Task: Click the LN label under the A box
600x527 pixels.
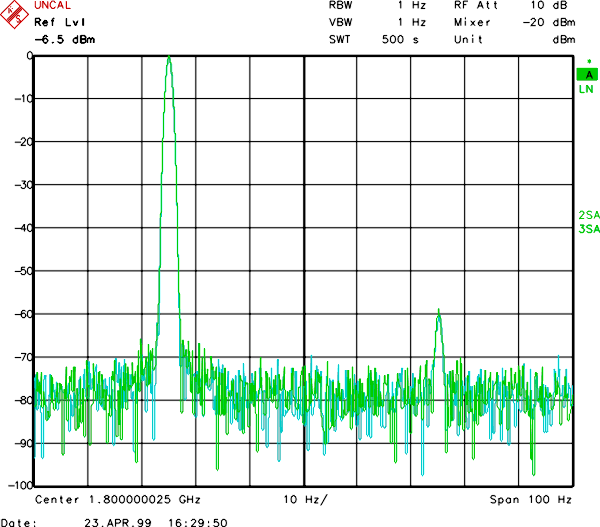Action: pos(586,90)
